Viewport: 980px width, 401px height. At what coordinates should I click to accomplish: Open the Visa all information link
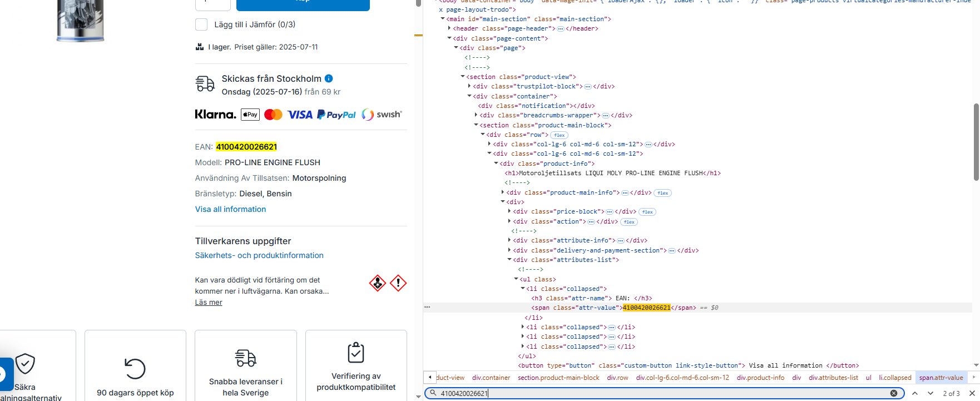(x=230, y=209)
